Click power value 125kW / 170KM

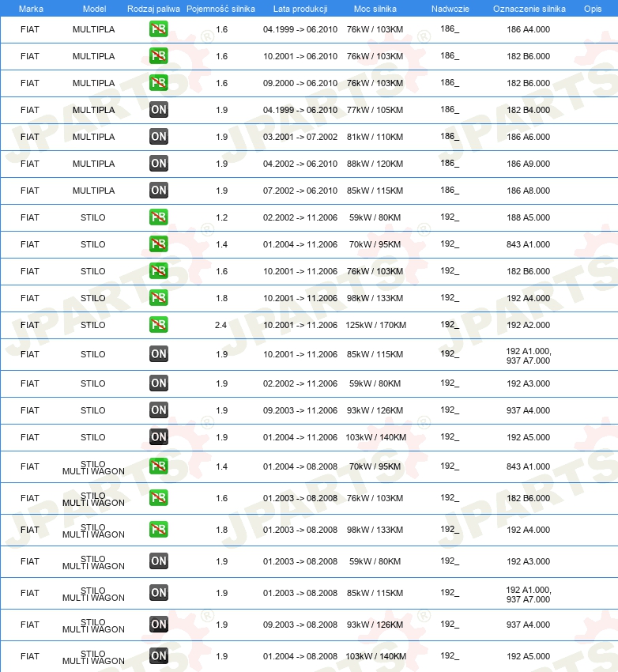point(375,325)
